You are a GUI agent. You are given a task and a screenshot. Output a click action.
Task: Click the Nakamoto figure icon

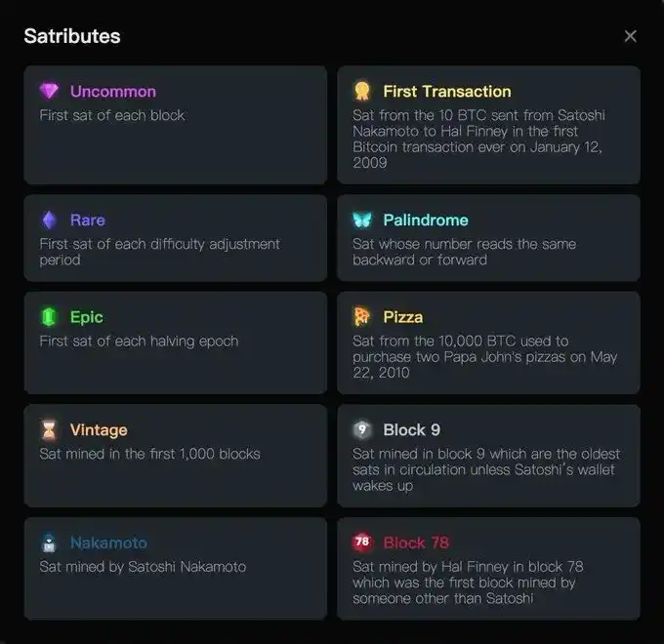click(49, 543)
